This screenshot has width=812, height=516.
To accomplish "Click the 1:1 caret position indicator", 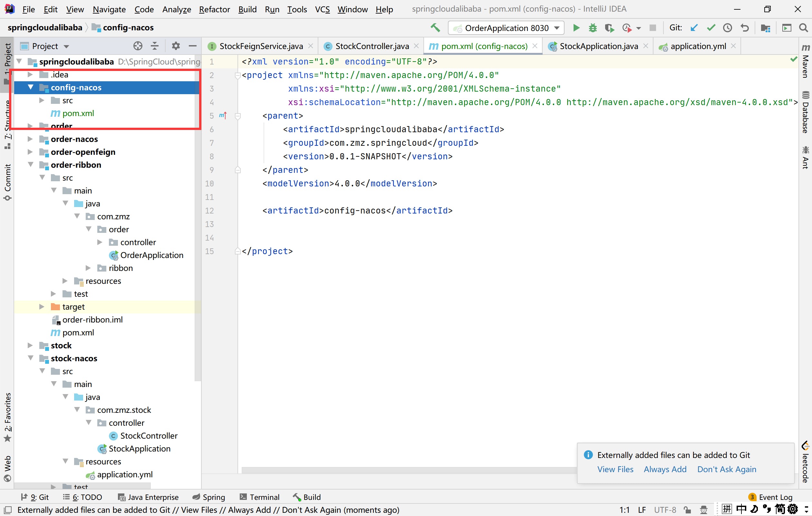I will tap(624, 510).
